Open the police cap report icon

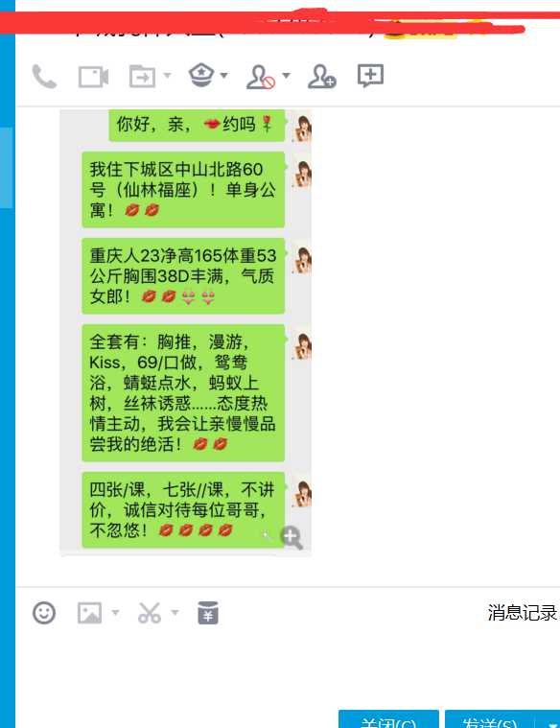coord(201,75)
